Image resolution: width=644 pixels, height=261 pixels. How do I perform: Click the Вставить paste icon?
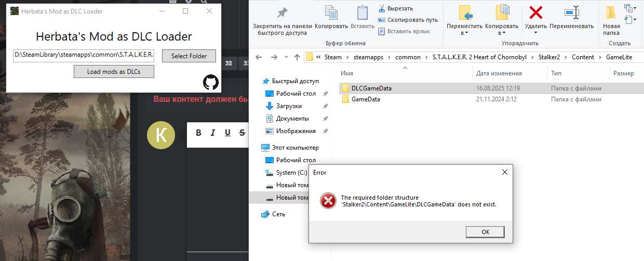pos(362,13)
